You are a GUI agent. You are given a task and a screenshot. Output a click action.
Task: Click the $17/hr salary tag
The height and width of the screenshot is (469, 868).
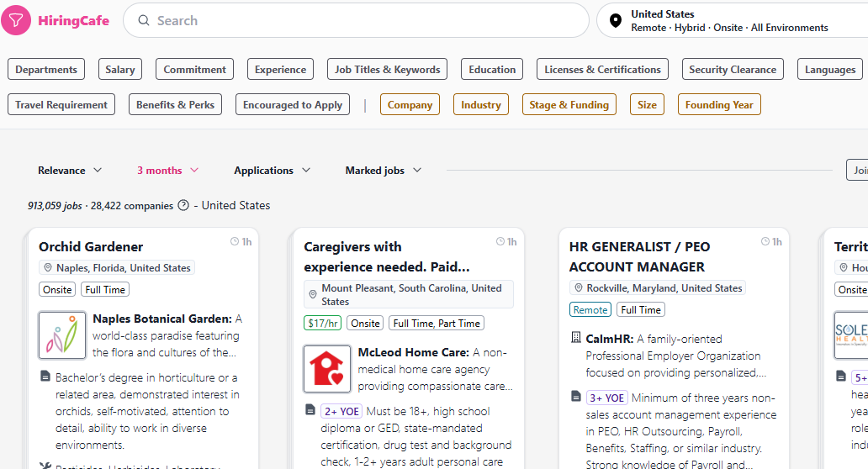323,323
